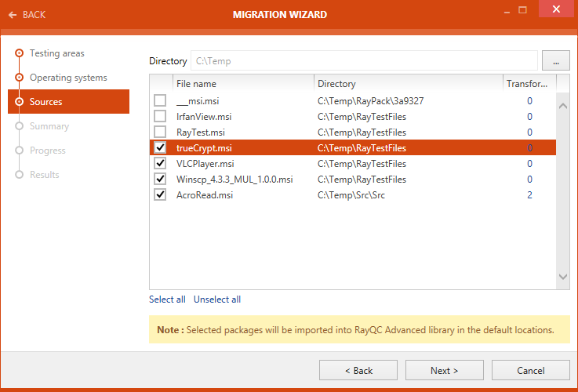Uncheck the VLCPlayer.msi checkbox
This screenshot has width=578, height=392.
(160, 163)
